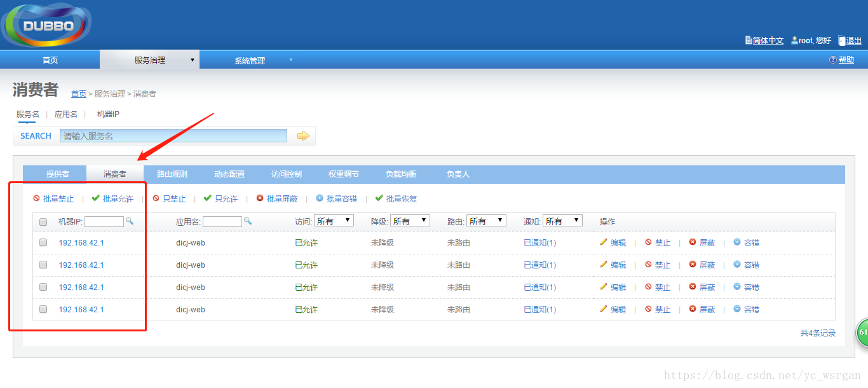Open the 路由 filter dropdown

point(487,221)
